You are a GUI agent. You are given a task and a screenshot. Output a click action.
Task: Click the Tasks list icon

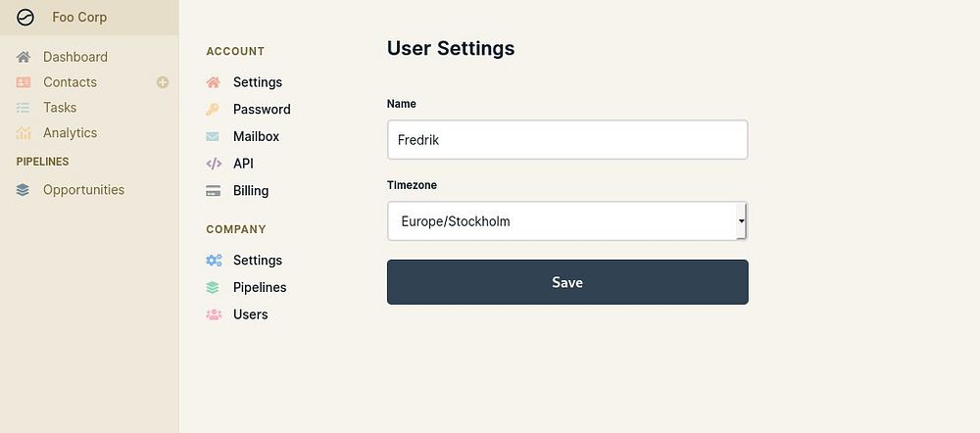click(24, 108)
